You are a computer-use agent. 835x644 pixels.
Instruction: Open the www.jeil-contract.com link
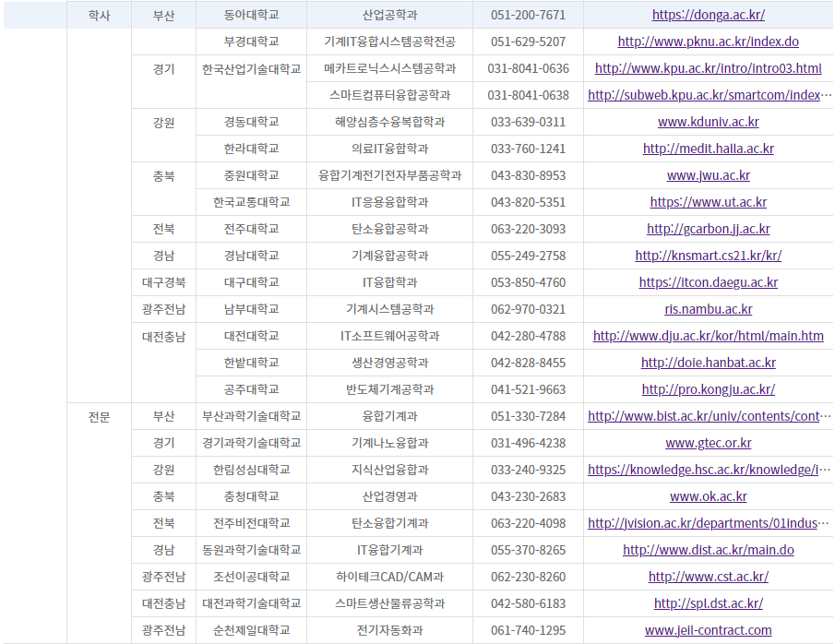pos(709,630)
